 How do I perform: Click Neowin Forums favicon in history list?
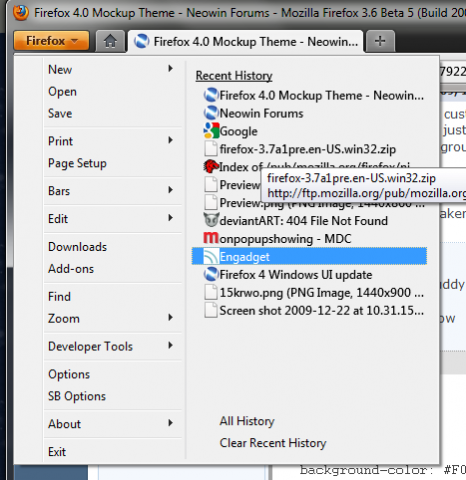211,113
